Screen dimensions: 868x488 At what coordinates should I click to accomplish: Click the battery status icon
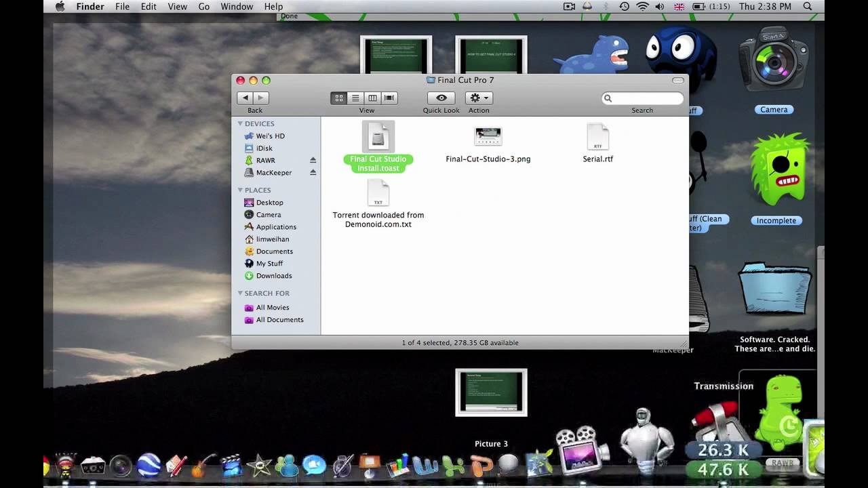(x=698, y=7)
